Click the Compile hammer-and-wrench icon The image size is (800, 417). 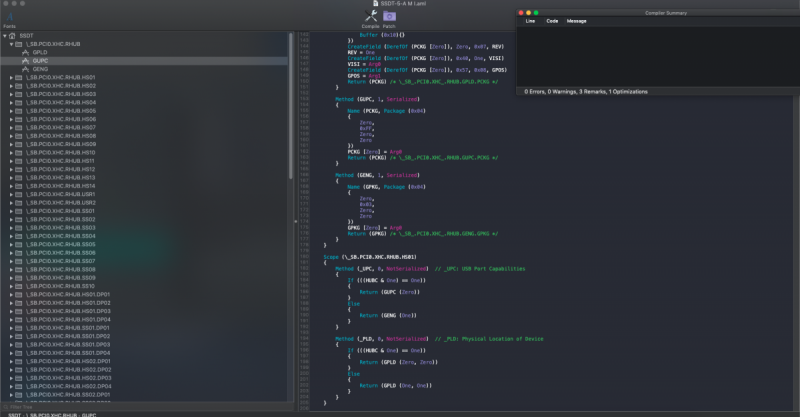[370, 16]
